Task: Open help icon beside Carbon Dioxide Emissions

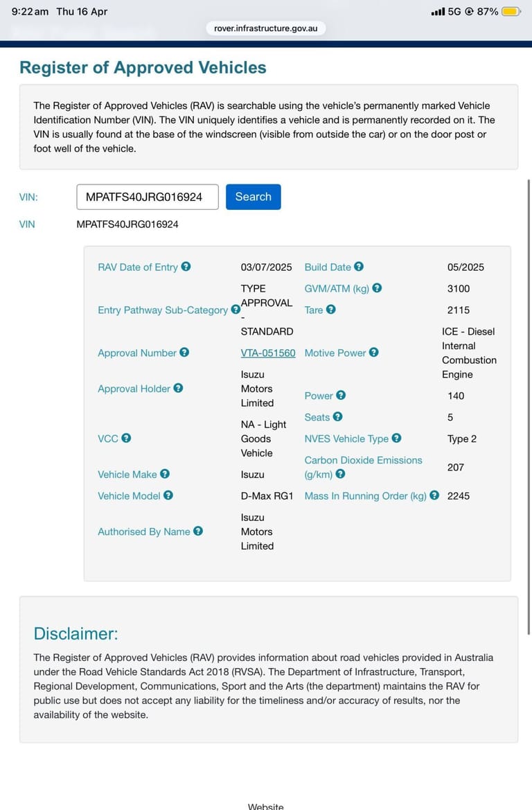Action: click(340, 474)
